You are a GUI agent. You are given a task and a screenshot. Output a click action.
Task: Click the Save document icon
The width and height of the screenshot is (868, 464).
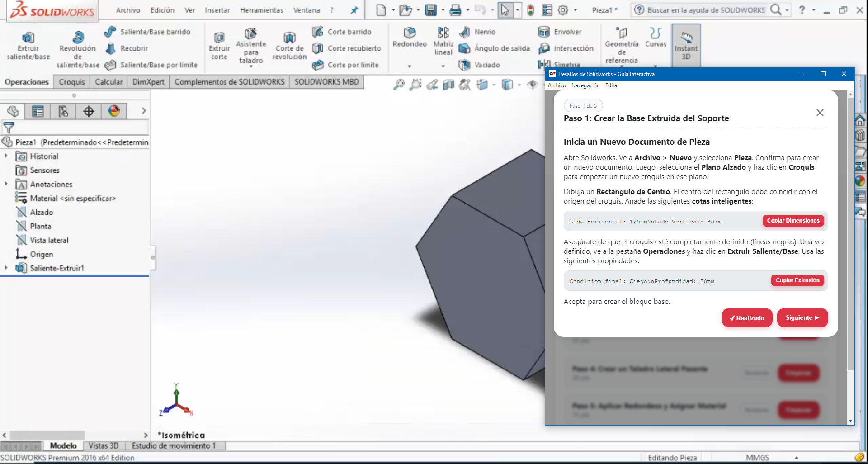point(431,10)
